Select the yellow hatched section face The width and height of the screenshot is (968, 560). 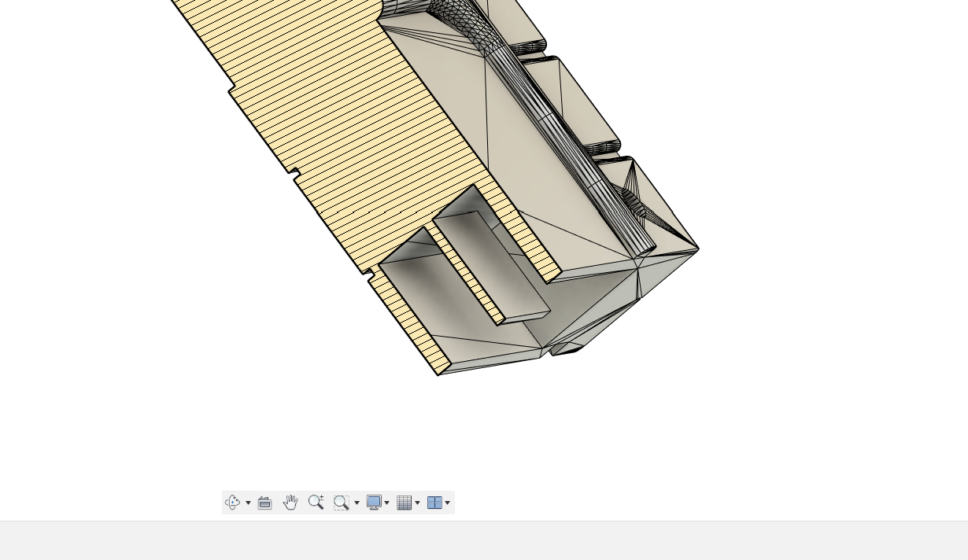(338, 134)
